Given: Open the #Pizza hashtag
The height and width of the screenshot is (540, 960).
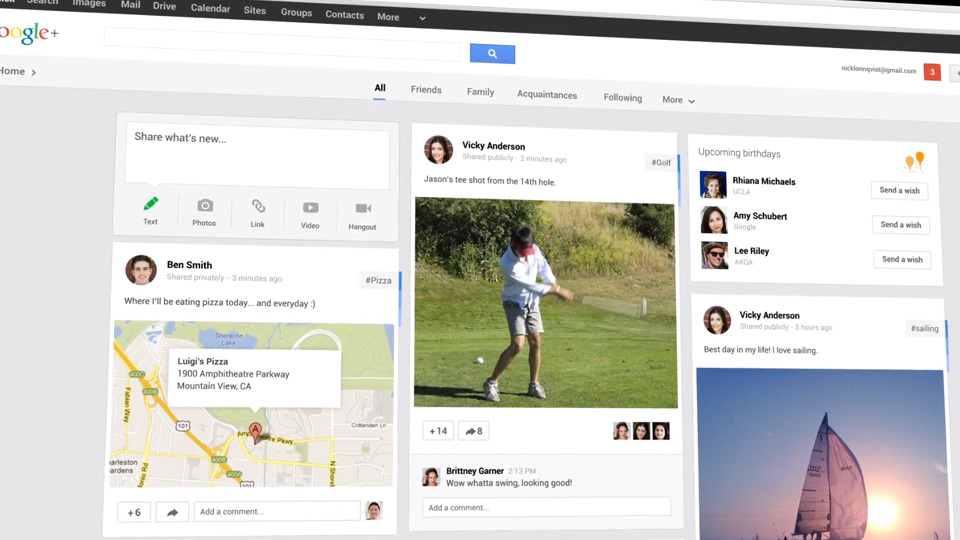Looking at the screenshot, I should click(x=378, y=280).
